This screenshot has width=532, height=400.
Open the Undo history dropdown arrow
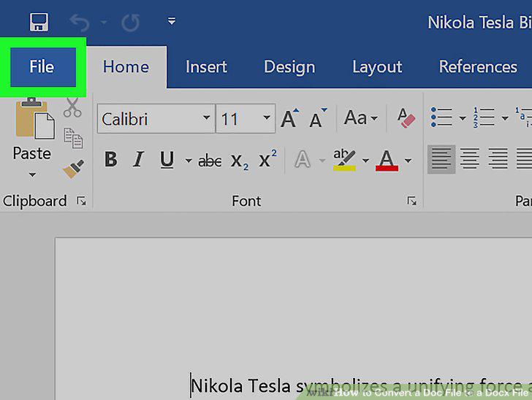tap(104, 23)
